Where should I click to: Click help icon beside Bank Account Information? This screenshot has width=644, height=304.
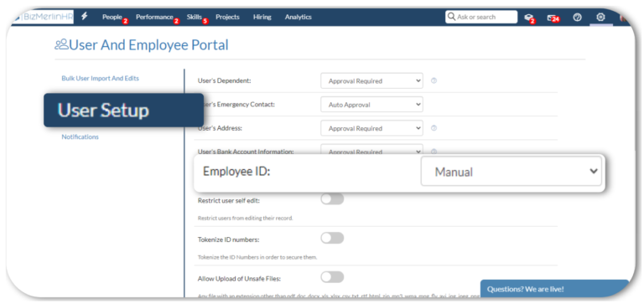[434, 151]
